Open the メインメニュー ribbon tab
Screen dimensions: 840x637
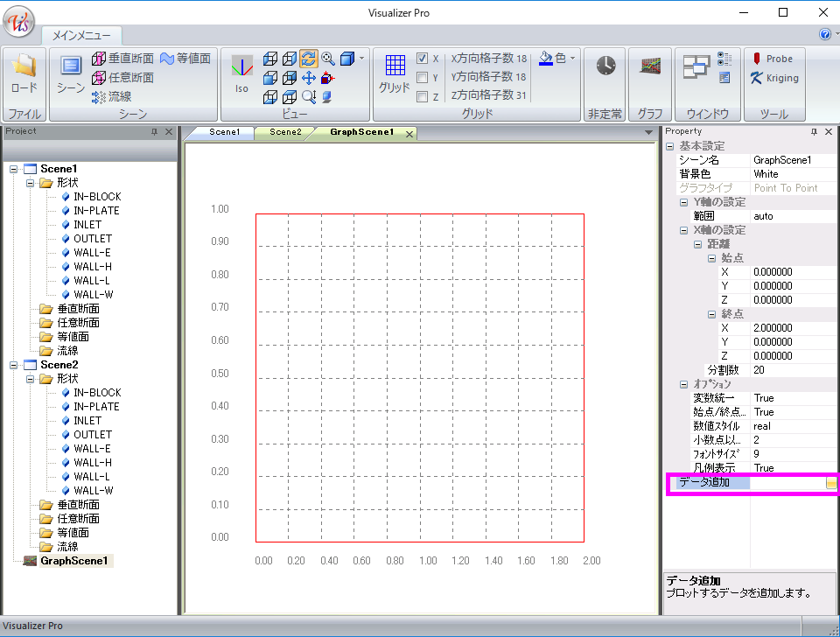click(x=81, y=36)
